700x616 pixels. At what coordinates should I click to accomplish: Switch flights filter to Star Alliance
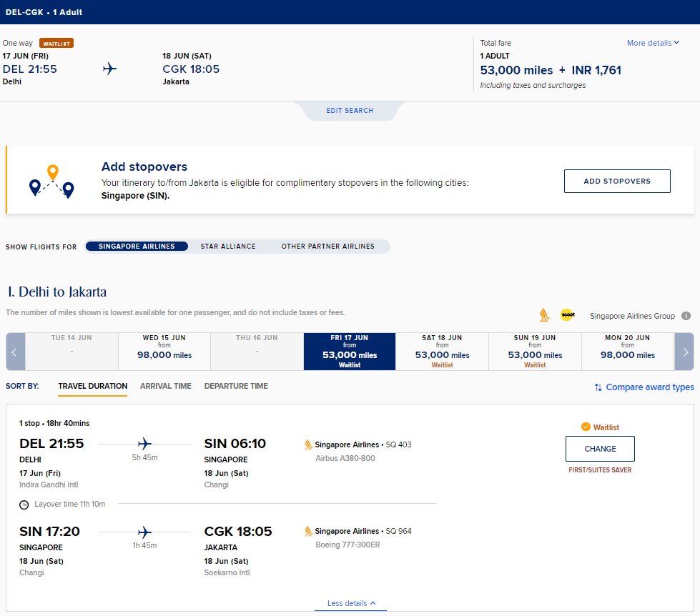point(228,247)
